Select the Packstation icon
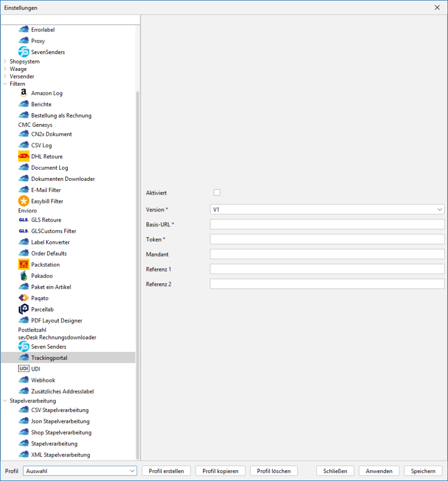 (x=24, y=264)
